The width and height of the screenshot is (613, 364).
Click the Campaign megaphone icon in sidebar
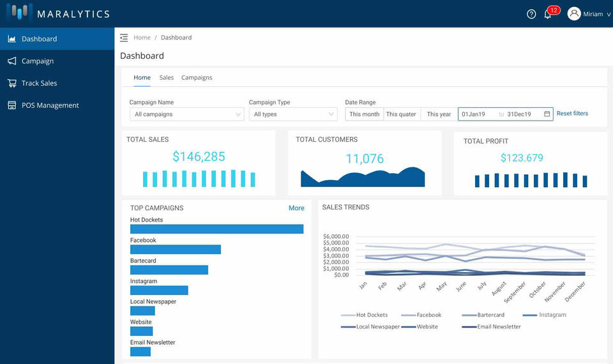tap(11, 61)
